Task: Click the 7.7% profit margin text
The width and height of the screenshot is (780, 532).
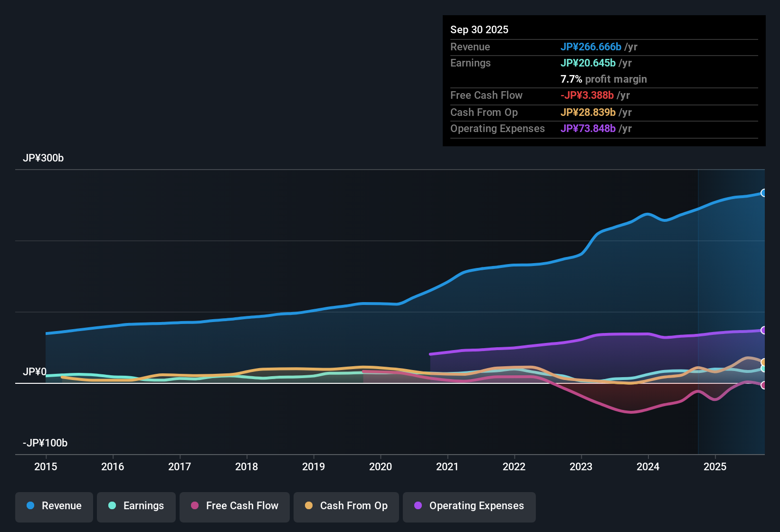Action: click(603, 79)
